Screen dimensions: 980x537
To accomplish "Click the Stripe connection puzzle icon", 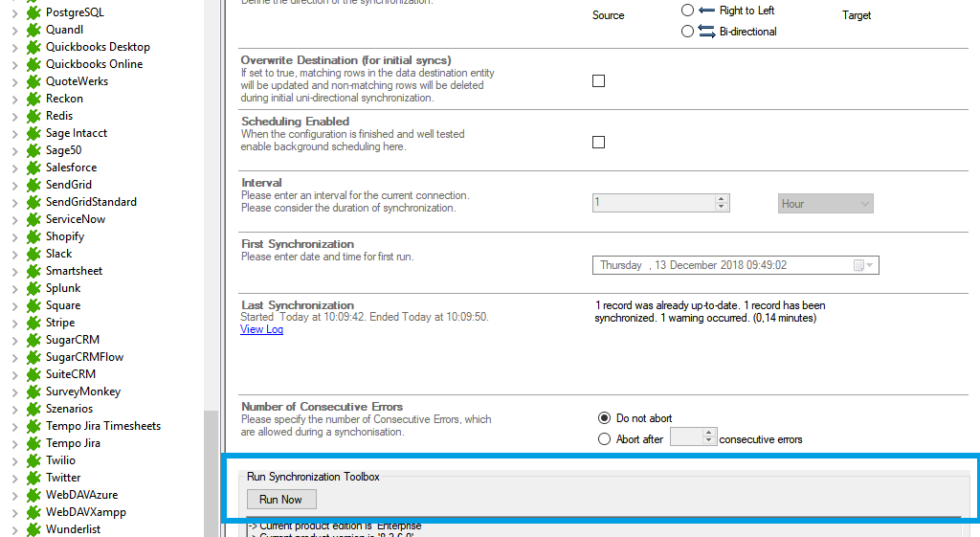I will coord(33,323).
